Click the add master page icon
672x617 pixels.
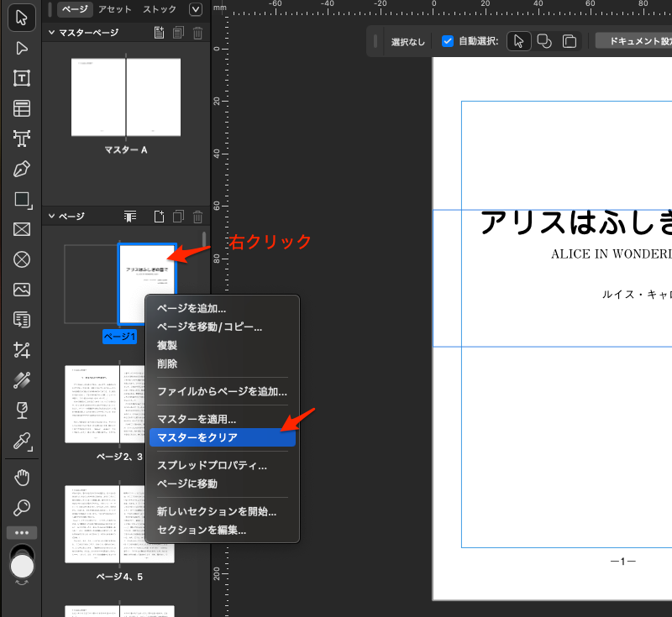[x=160, y=33]
